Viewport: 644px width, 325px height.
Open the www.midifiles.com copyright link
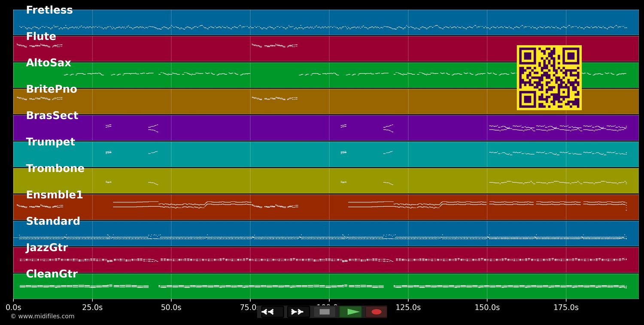tap(42, 316)
